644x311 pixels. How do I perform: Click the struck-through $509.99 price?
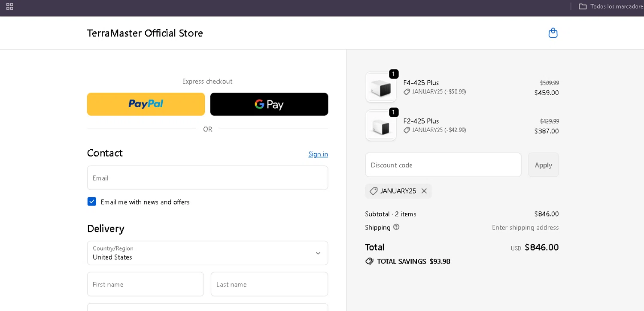(x=550, y=83)
